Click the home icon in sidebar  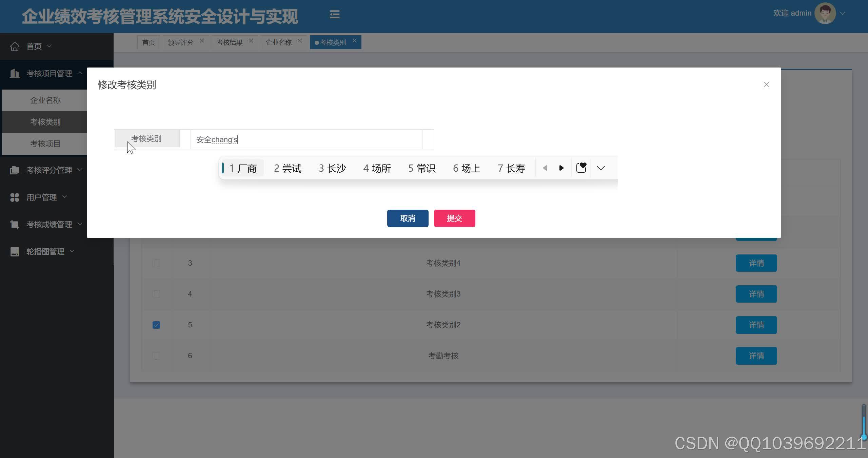[15, 46]
